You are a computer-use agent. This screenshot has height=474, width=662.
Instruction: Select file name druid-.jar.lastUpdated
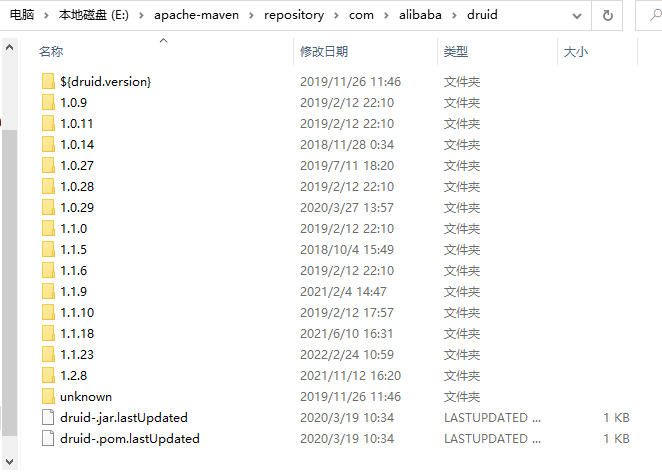[124, 417]
